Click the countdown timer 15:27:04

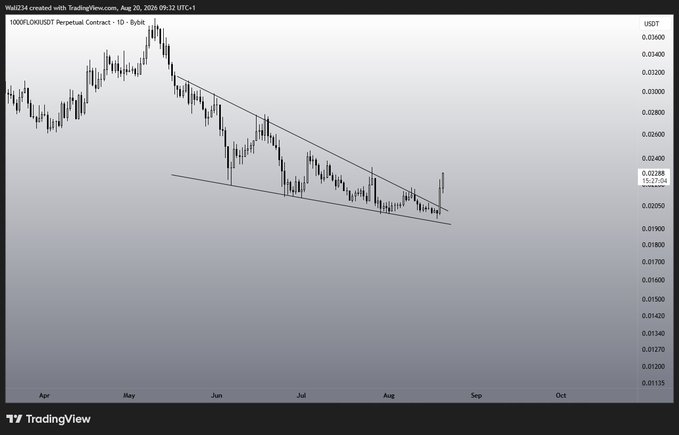point(654,181)
